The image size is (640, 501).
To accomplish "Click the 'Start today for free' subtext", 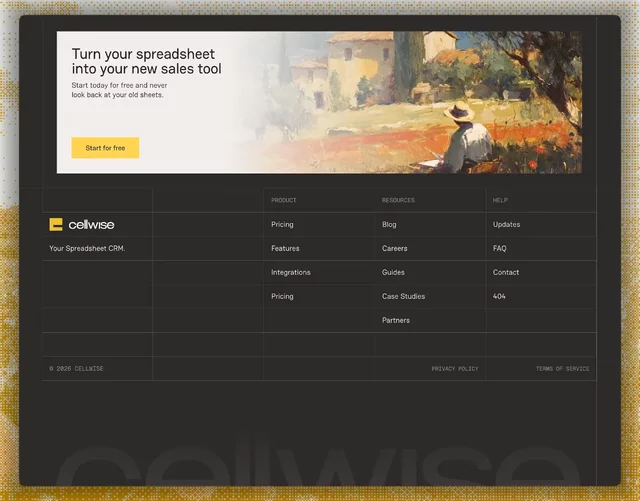I will pos(119,90).
